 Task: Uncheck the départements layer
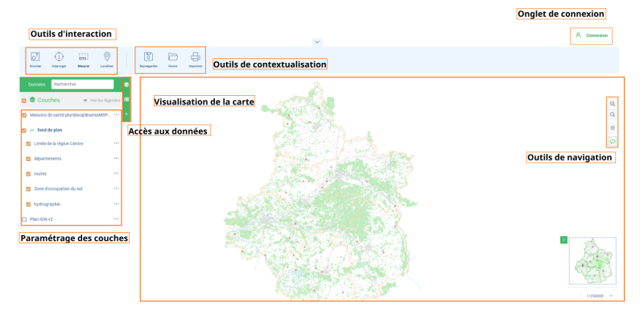coord(28,159)
